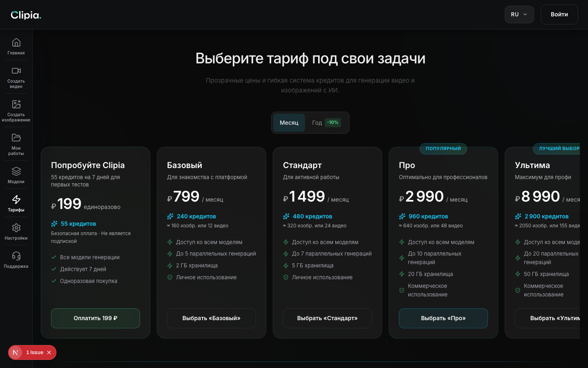This screenshot has width=588, height=368.
Task: Click shield icon by Базовый Личное использование
Action: coord(170,277)
